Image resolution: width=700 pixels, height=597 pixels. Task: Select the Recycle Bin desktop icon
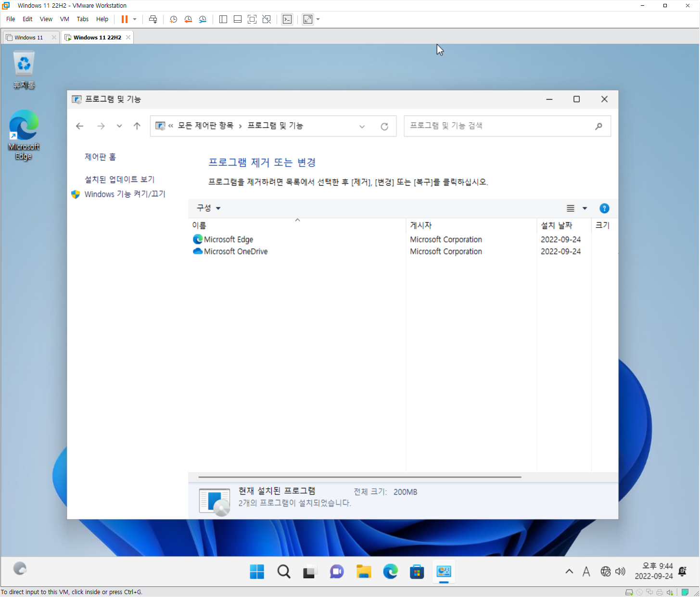point(24,70)
